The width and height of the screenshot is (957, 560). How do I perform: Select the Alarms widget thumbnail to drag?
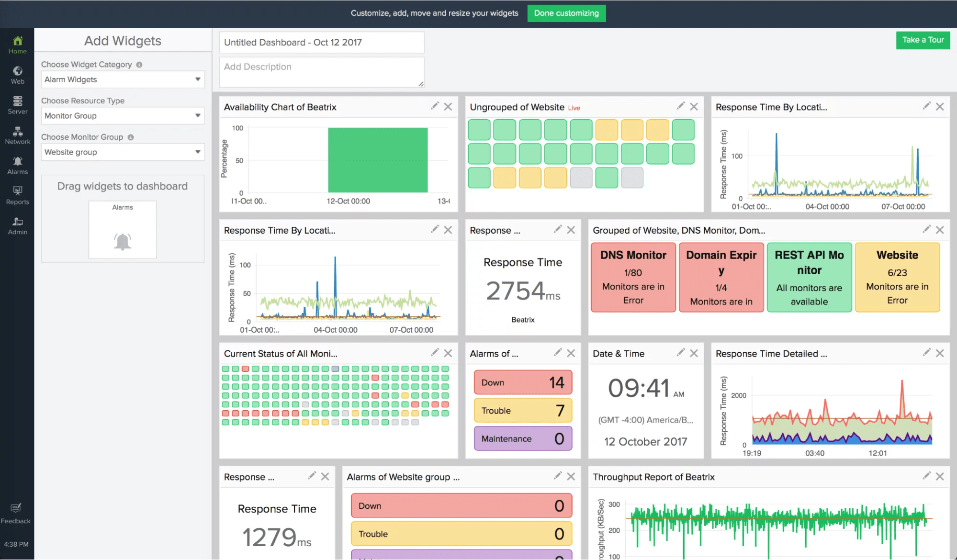tap(123, 231)
